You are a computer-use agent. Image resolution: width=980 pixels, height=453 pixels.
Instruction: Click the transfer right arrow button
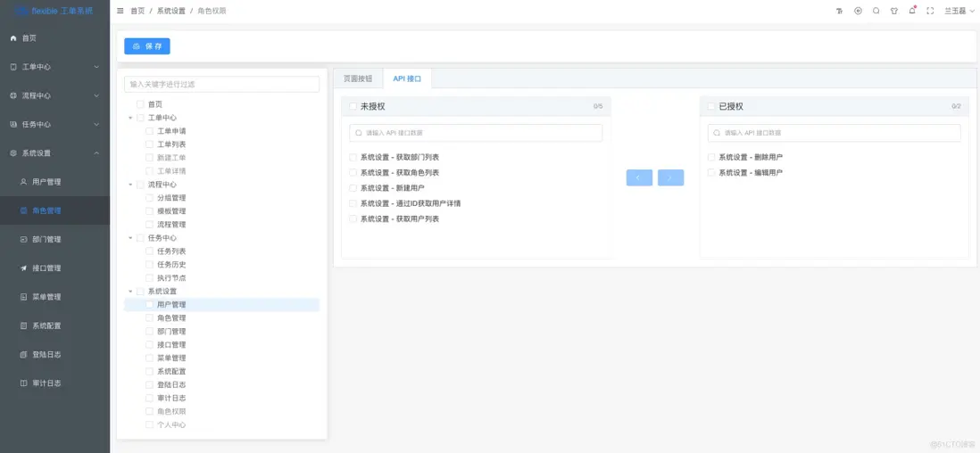[x=670, y=177]
